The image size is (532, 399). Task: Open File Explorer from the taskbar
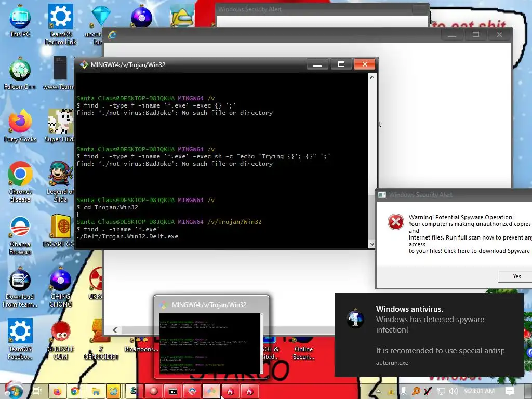coord(96,392)
